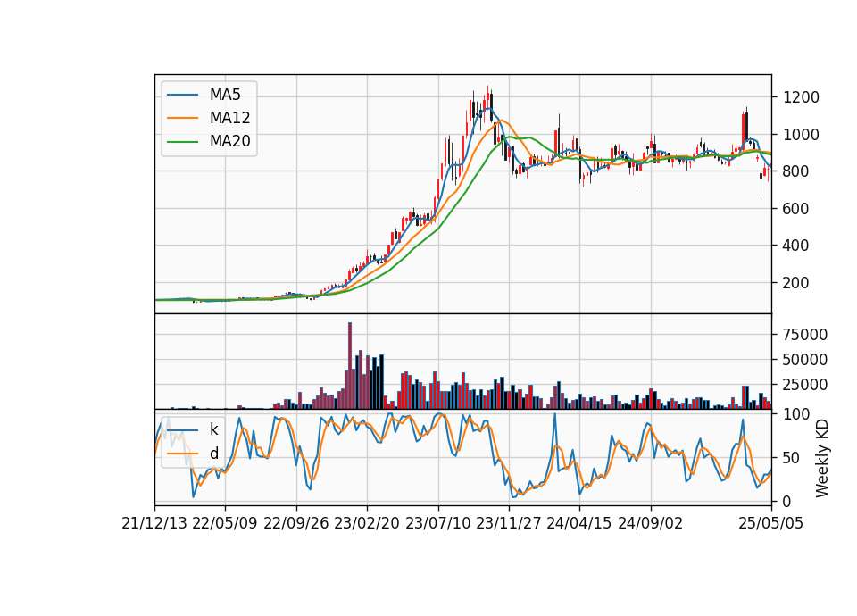Click the MA5 legend label
857x616 pixels.
coord(225,95)
